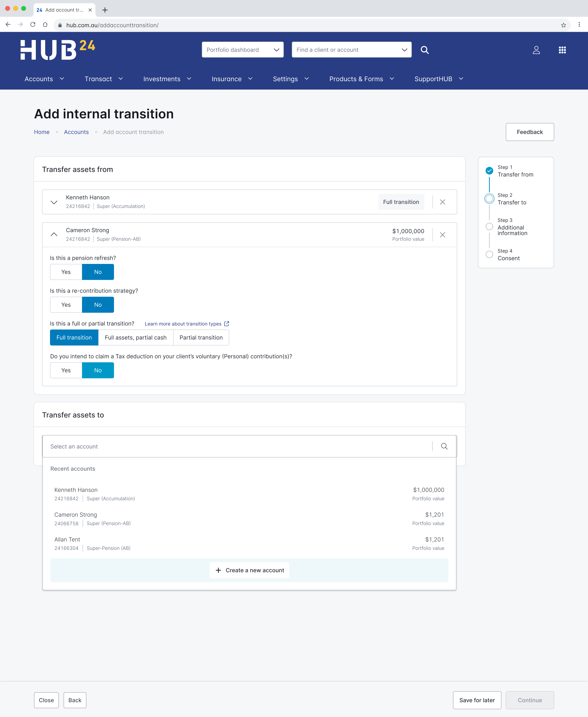Pick recent account Allan Tent

point(249,544)
